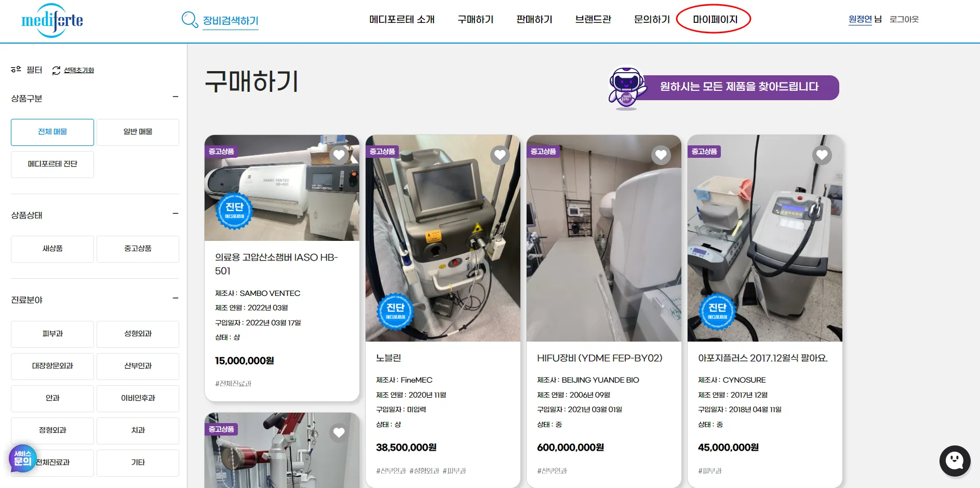Like the IASO HB-501 chamber listing
980x488 pixels.
click(x=339, y=155)
